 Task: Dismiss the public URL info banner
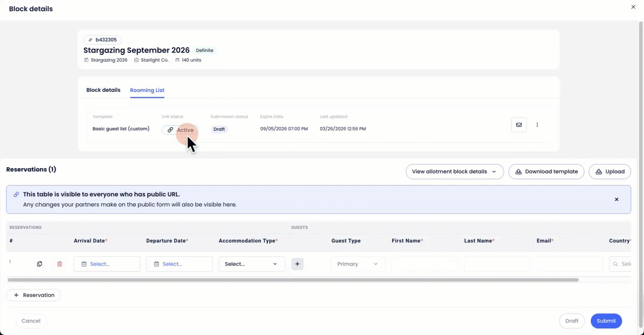616,199
